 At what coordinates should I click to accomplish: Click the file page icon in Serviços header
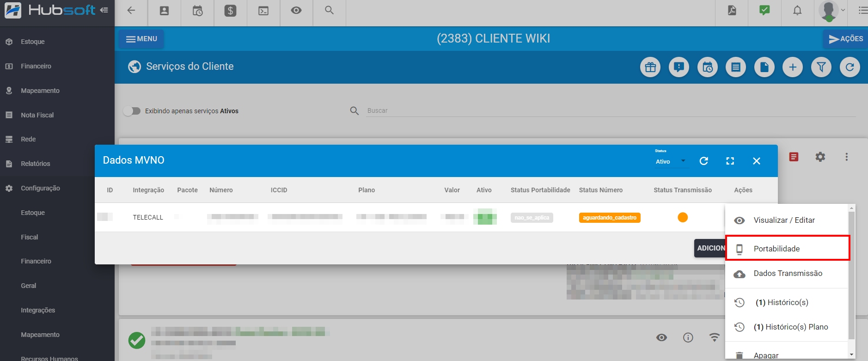tap(764, 67)
